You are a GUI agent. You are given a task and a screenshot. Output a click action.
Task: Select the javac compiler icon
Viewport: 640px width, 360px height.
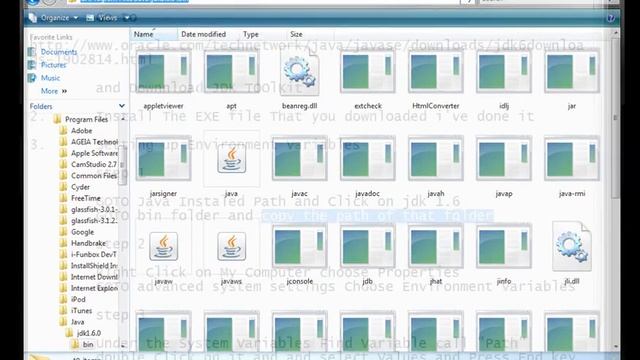pos(300,159)
